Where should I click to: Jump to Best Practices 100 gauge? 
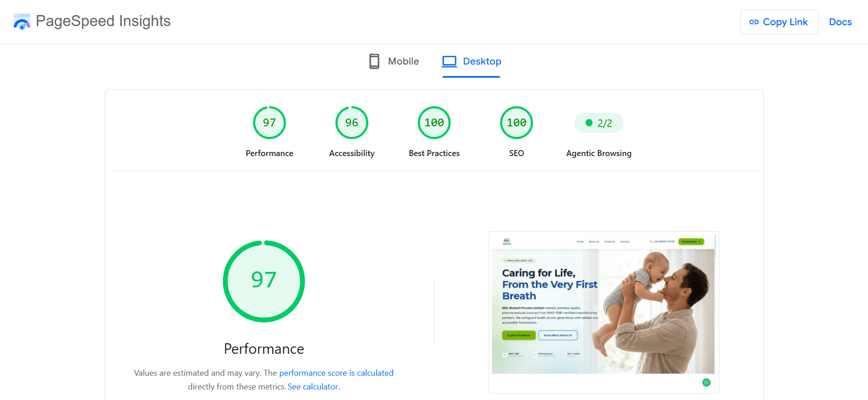(x=434, y=123)
